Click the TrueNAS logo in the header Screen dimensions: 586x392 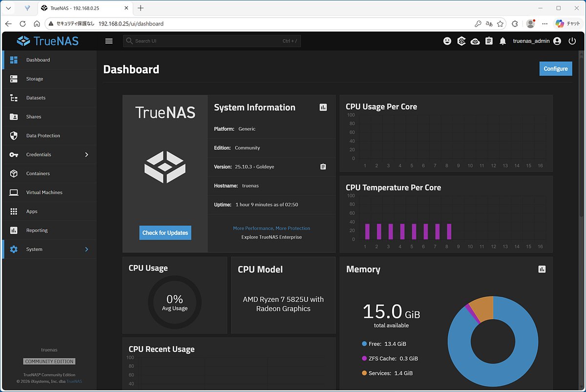(48, 41)
